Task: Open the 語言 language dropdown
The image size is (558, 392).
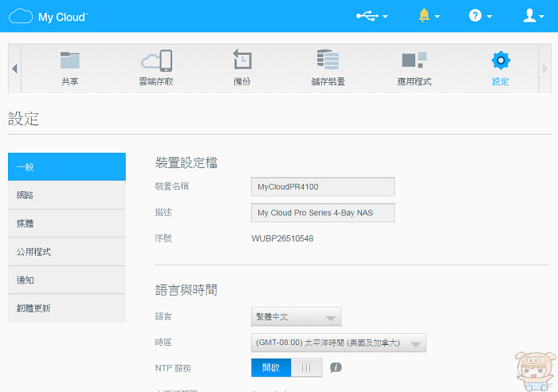Action: (296, 316)
